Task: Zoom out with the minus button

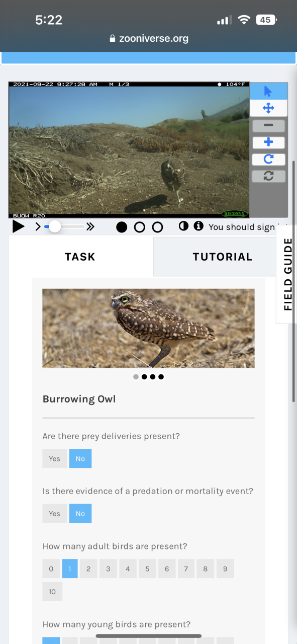Action: 268,125
